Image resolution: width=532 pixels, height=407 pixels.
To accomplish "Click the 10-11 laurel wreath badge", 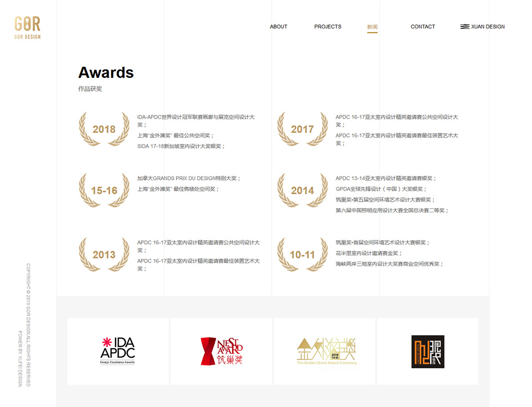I will pos(302,255).
